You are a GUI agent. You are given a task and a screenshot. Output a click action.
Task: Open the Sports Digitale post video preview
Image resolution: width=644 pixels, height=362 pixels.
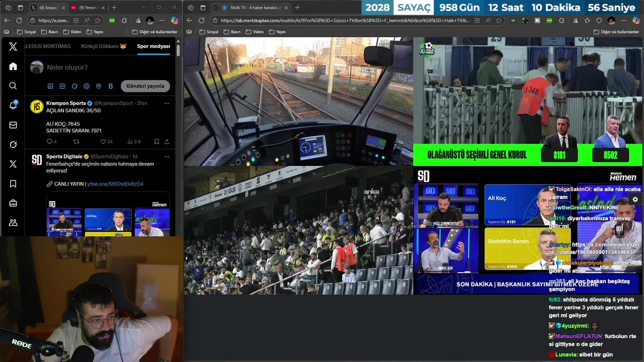pos(108,215)
